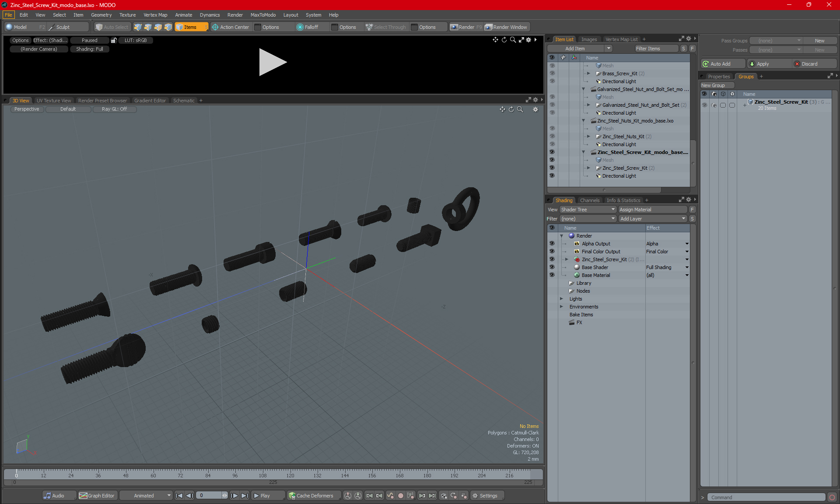Launch Render Window
Image resolution: width=840 pixels, height=504 pixels.
(506, 27)
